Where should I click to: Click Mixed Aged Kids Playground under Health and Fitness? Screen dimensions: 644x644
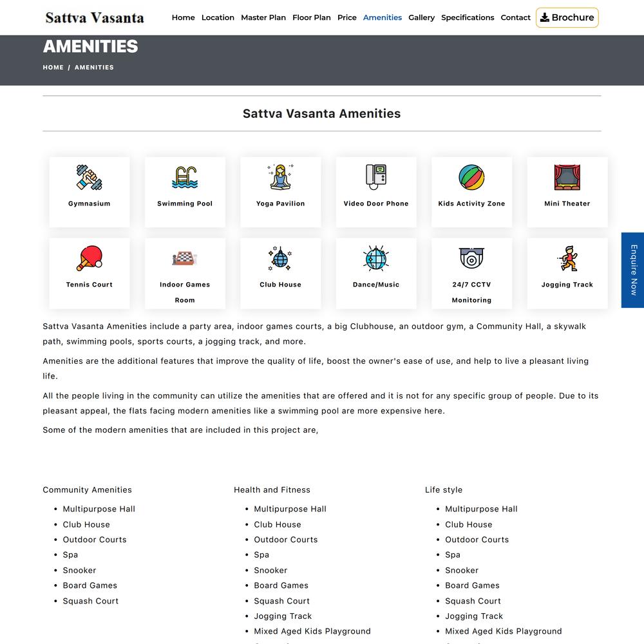(312, 631)
